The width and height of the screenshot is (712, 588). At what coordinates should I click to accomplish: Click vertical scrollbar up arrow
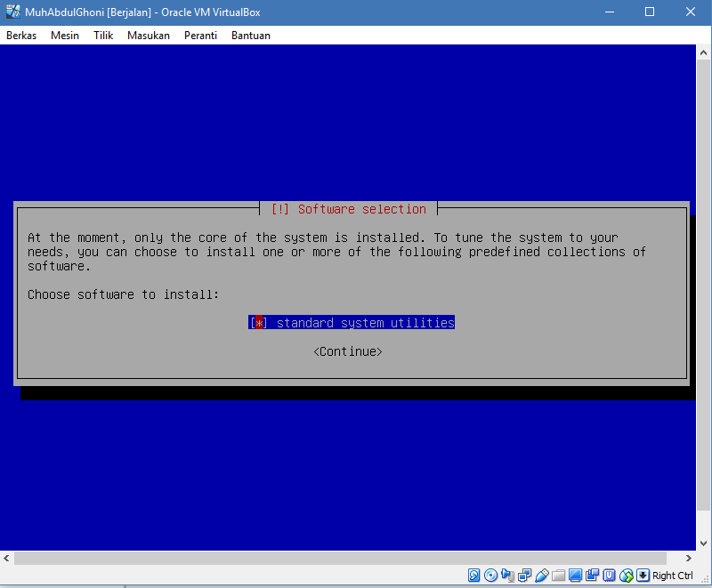tap(703, 52)
